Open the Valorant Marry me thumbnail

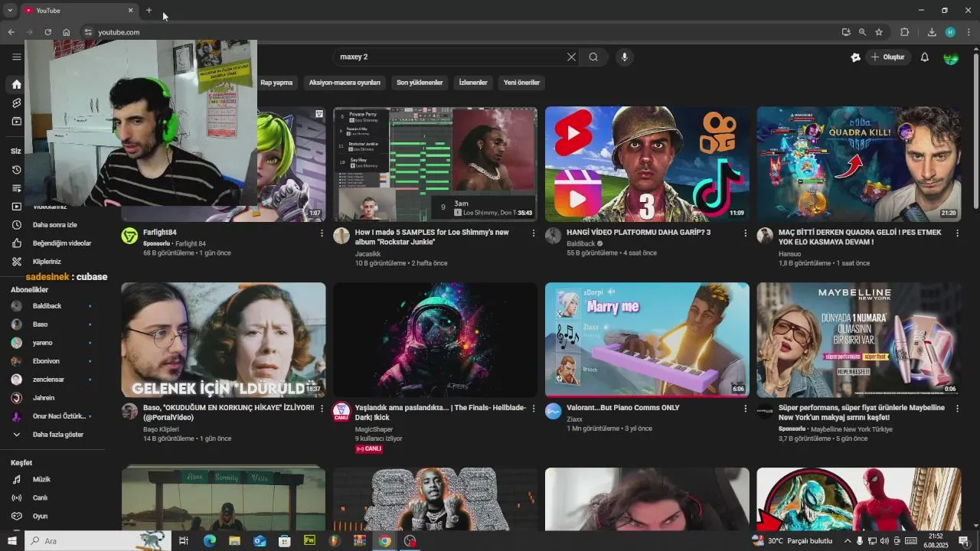point(647,340)
